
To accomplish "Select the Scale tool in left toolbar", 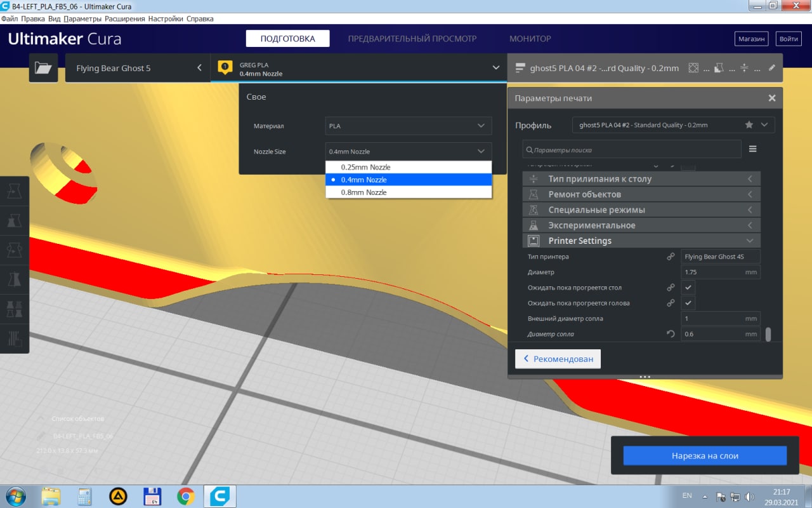I will pyautogui.click(x=14, y=220).
